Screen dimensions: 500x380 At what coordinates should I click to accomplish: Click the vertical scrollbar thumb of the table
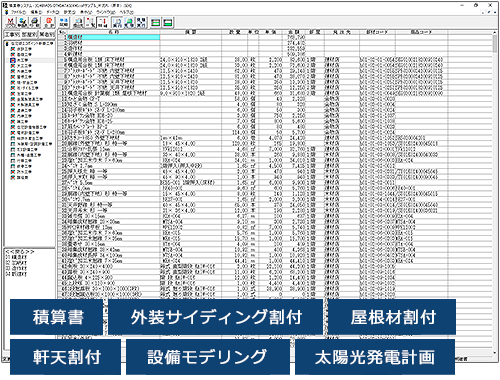[495, 43]
